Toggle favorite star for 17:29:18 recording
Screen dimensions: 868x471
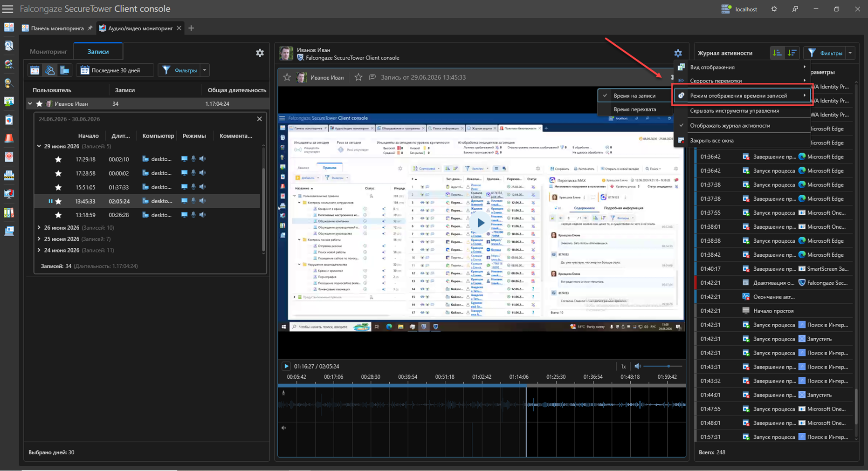click(x=58, y=159)
